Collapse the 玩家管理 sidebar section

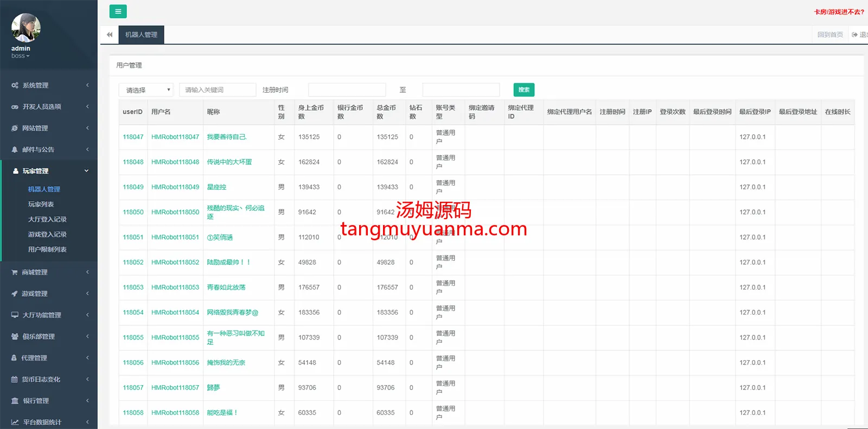tap(86, 171)
